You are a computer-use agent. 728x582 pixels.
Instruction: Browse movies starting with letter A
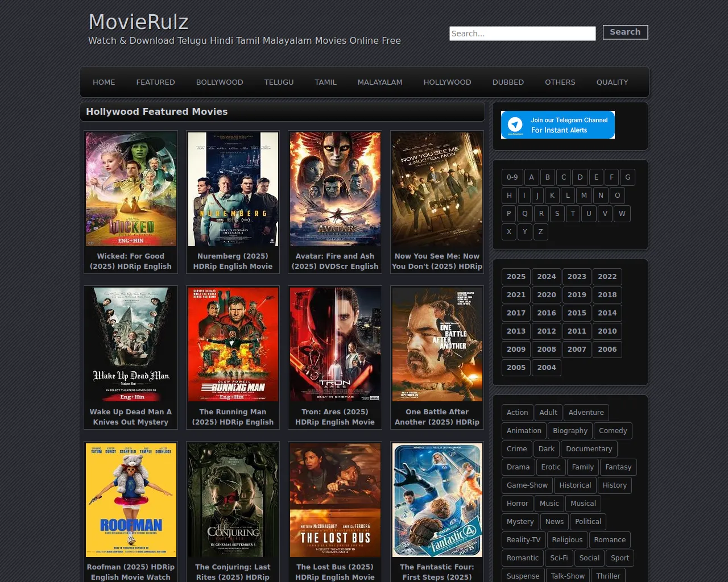[x=532, y=177]
